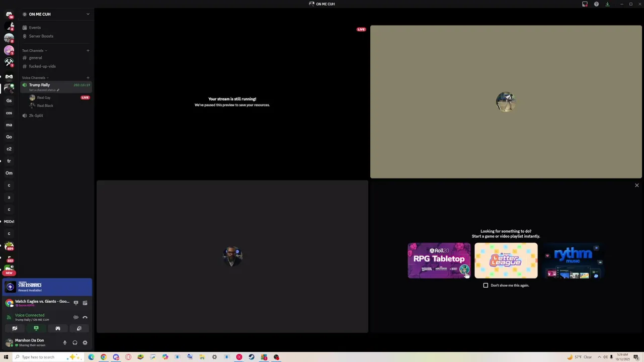This screenshot has width=644, height=362.
Task: Open the soundboard button
Action: [79, 328]
